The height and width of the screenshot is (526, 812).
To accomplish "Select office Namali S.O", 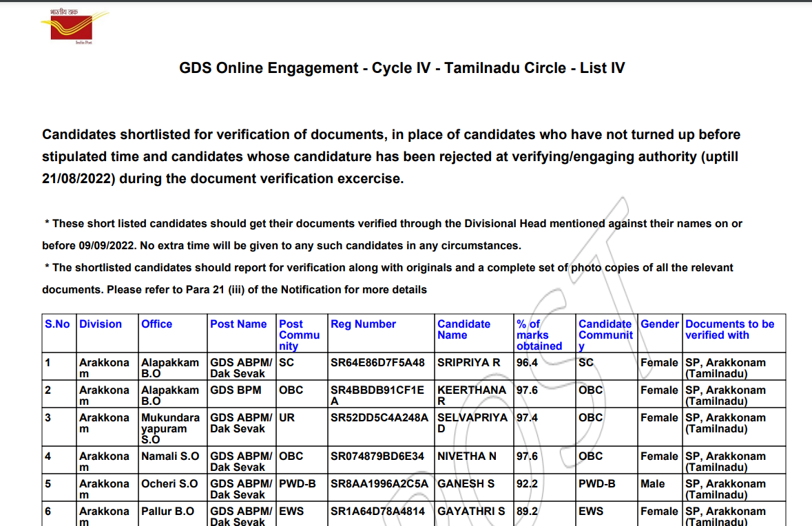I will pyautogui.click(x=170, y=456).
